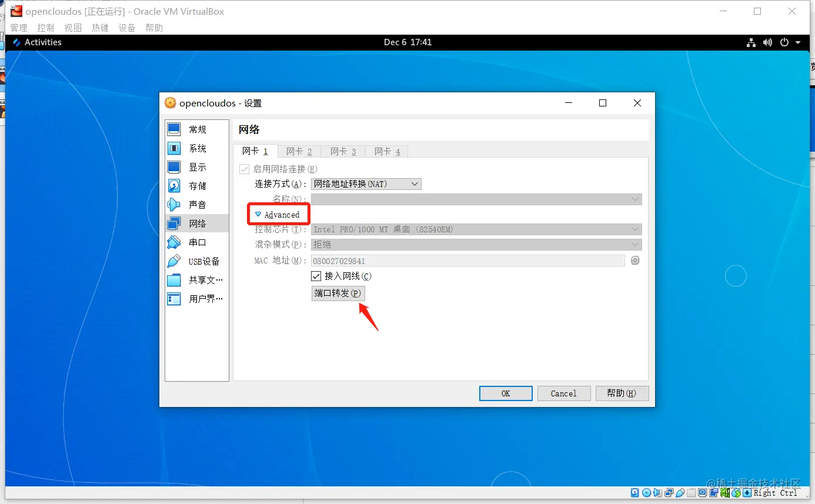
Task: Open the 系统 (System) settings page
Action: (196, 148)
